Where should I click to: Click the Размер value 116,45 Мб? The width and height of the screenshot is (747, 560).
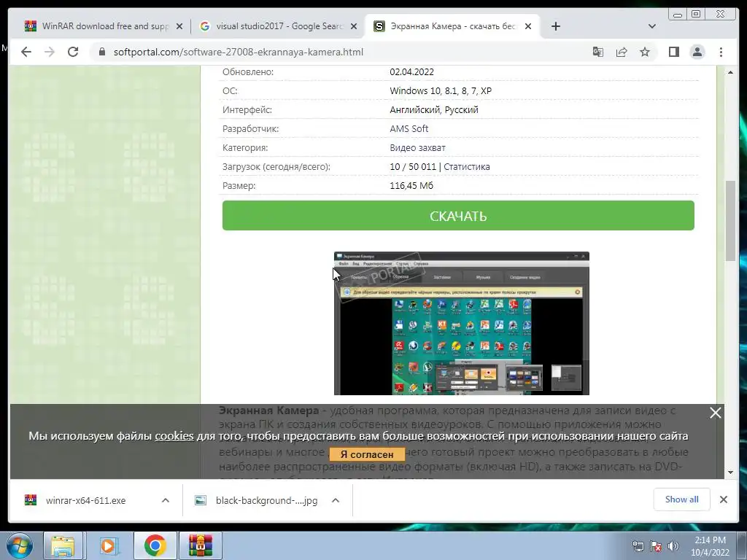[x=411, y=186]
